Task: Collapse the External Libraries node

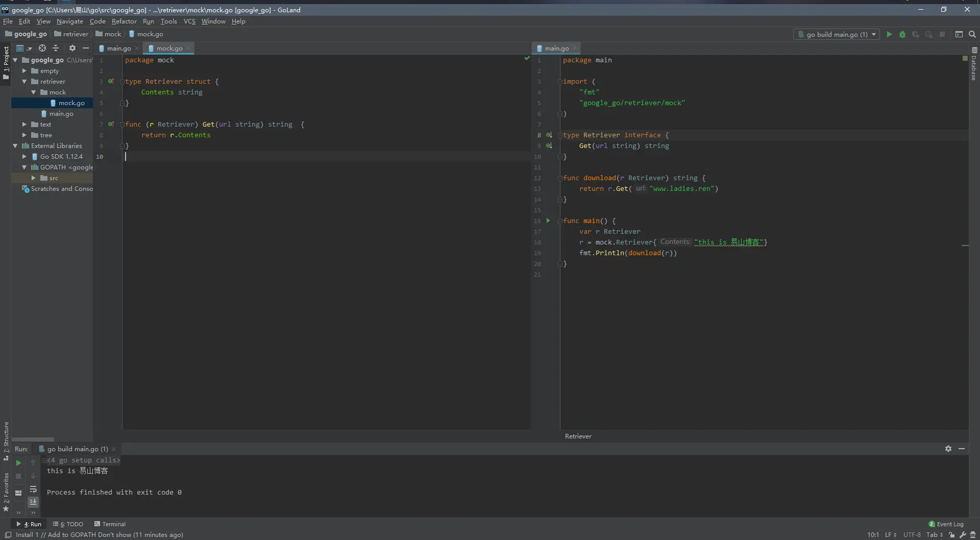Action: (x=15, y=146)
